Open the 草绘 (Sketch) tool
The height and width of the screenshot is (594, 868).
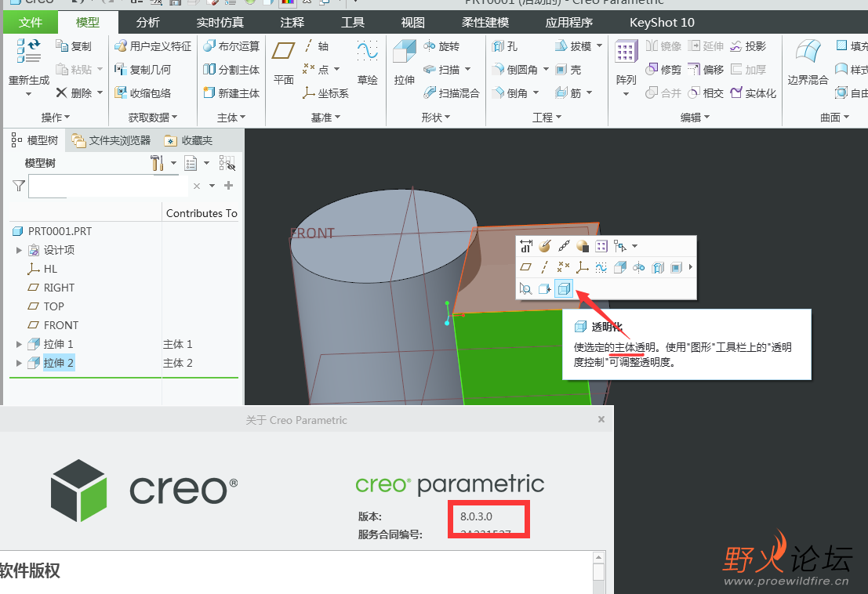coord(367,63)
